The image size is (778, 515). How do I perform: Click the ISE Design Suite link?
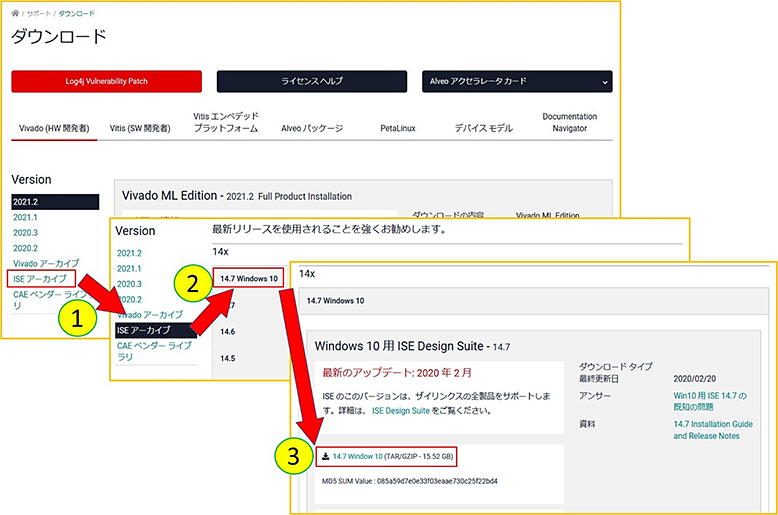point(401,411)
